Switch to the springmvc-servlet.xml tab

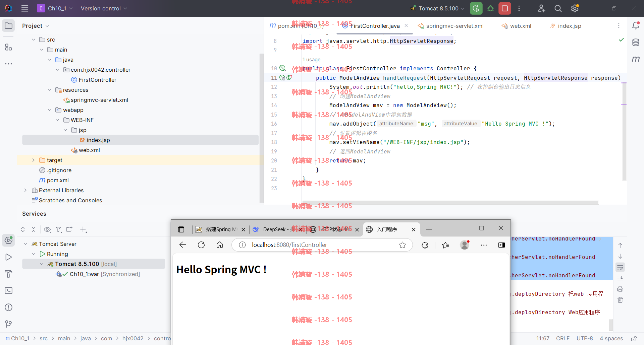[x=450, y=26]
